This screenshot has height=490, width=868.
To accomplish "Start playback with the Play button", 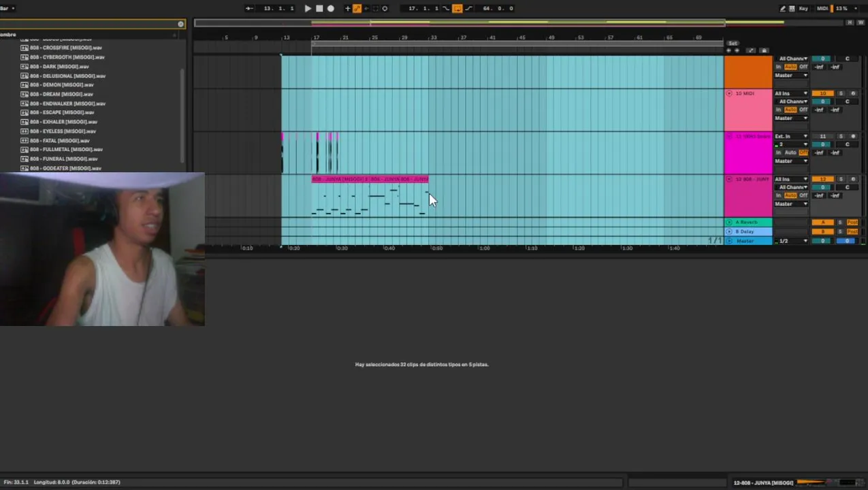I will 308,8.
